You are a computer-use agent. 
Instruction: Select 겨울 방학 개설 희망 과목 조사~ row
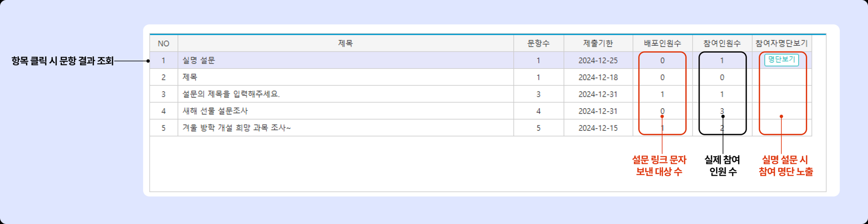(x=237, y=128)
